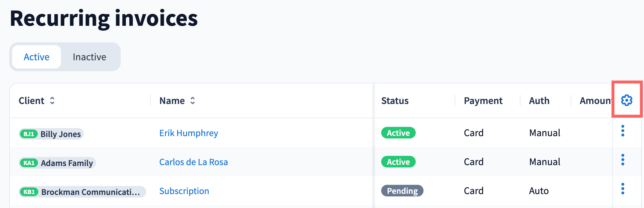
Task: Click the Status column header
Action: [395, 101]
